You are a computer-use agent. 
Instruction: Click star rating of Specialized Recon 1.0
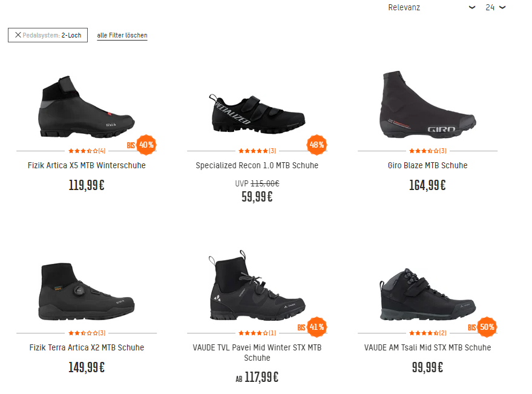pos(254,151)
